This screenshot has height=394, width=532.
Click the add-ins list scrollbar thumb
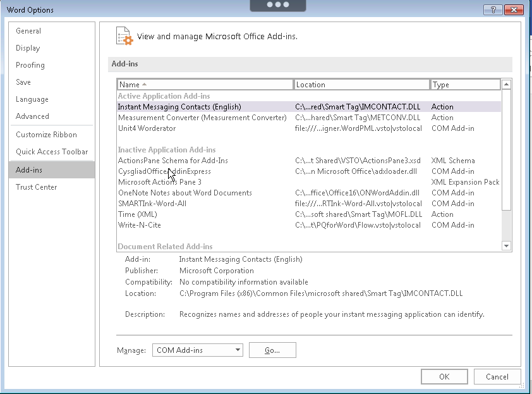[x=506, y=150]
